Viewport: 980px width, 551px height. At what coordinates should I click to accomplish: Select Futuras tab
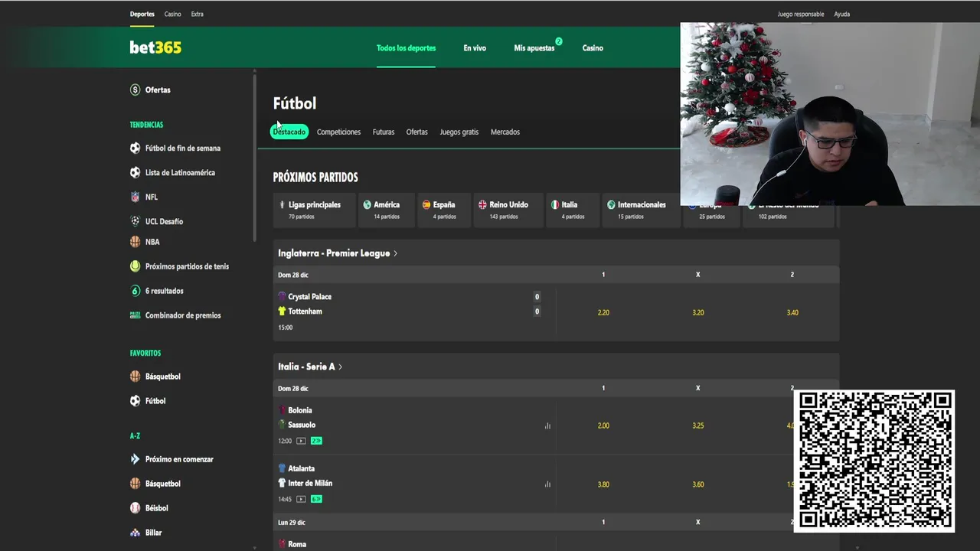(384, 132)
